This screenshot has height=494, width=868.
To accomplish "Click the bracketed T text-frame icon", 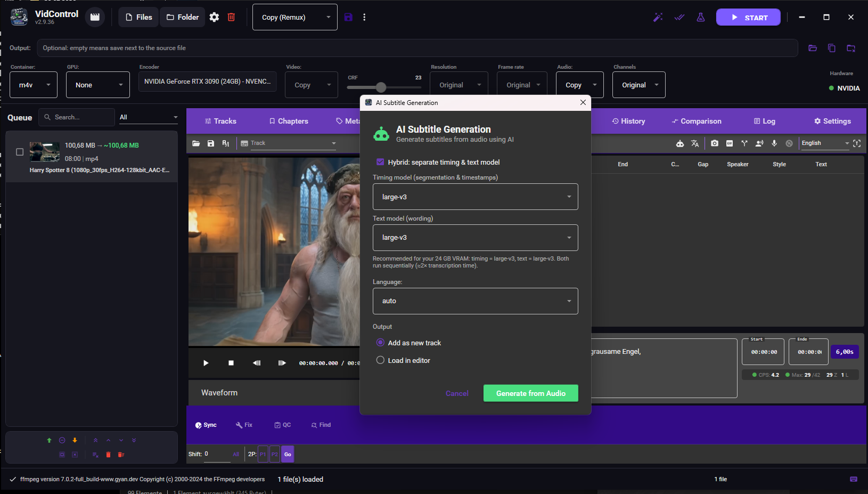I will coord(857,143).
